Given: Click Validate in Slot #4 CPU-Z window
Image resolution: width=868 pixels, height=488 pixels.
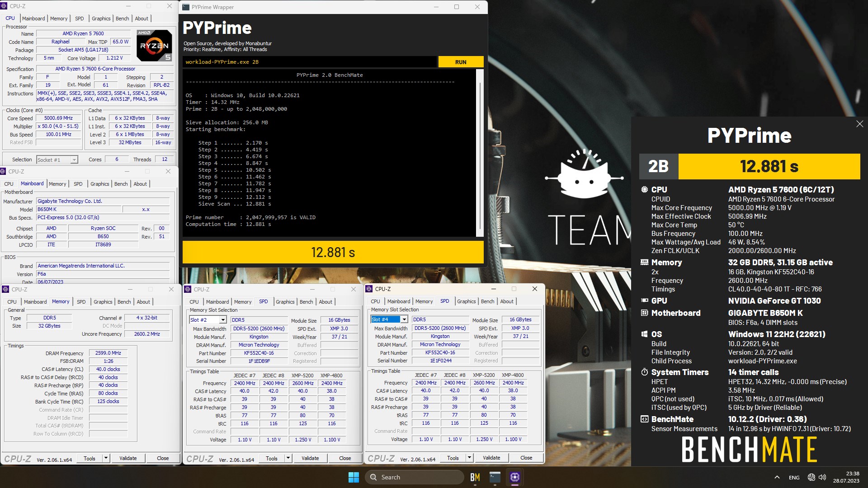Looking at the screenshot, I should pos(491,458).
